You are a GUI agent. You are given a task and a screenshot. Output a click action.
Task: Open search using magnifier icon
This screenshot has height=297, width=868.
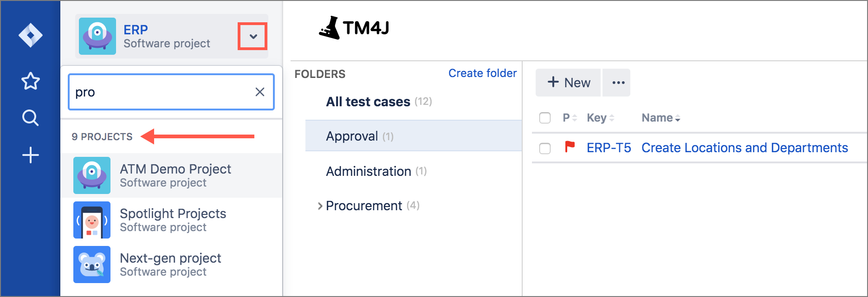[31, 118]
